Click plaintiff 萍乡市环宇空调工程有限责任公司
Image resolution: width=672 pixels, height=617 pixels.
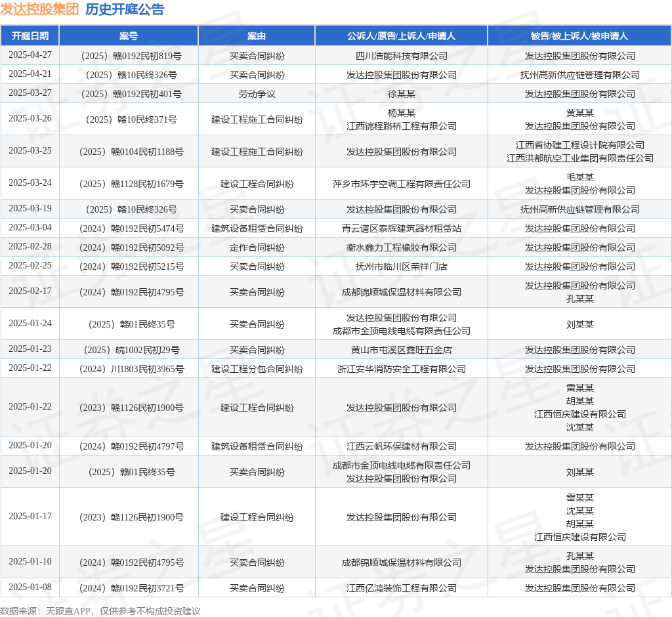[402, 184]
